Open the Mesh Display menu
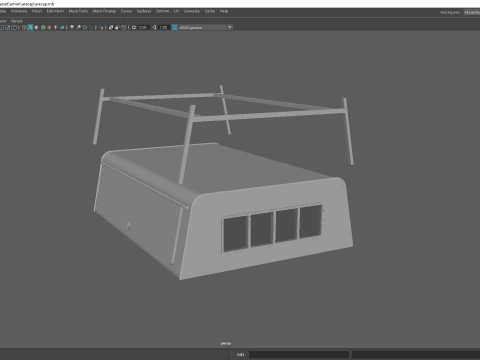480x360 pixels. click(x=104, y=11)
